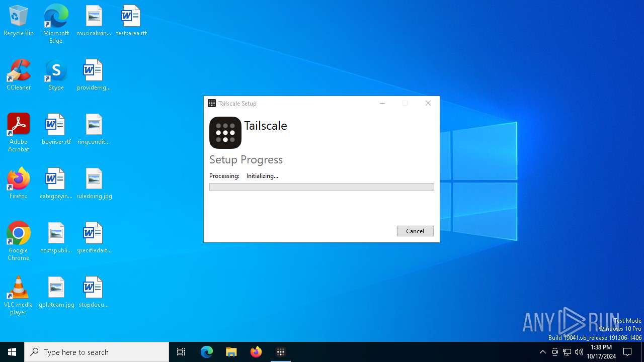Image resolution: width=644 pixels, height=362 pixels.
Task: Open the Windows Start menu
Action: click(12, 352)
